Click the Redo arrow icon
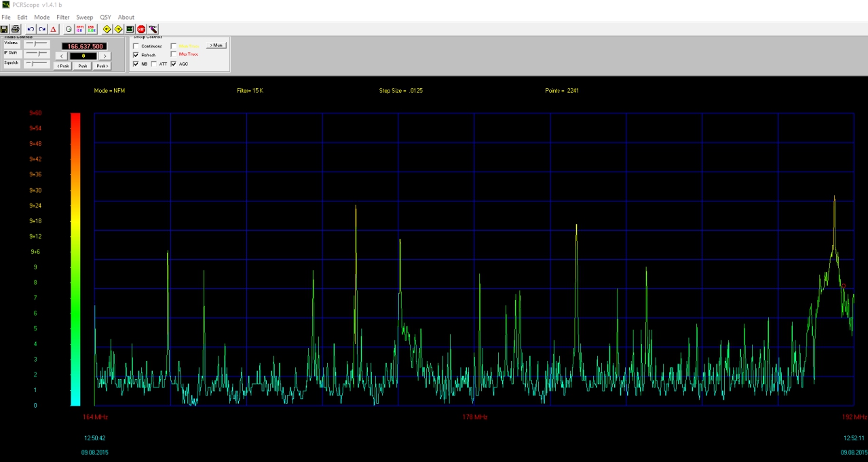Image resolution: width=868 pixels, height=462 pixels. (42, 29)
